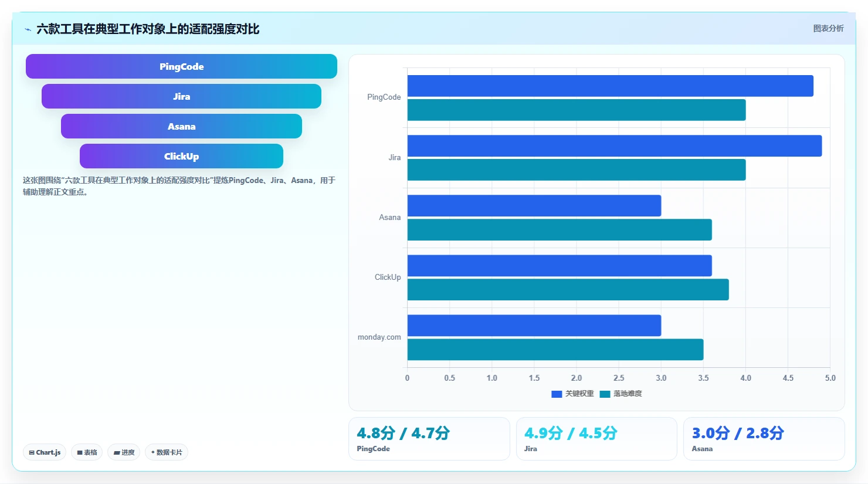Click Jira's blue 关键权重 bar
The image size is (868, 484).
[615, 146]
